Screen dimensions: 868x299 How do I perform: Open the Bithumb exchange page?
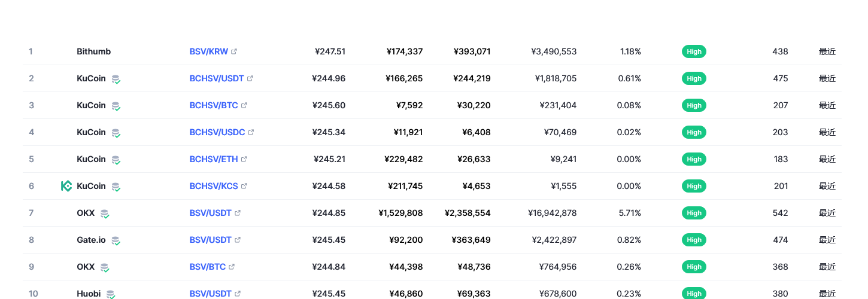pos(93,51)
